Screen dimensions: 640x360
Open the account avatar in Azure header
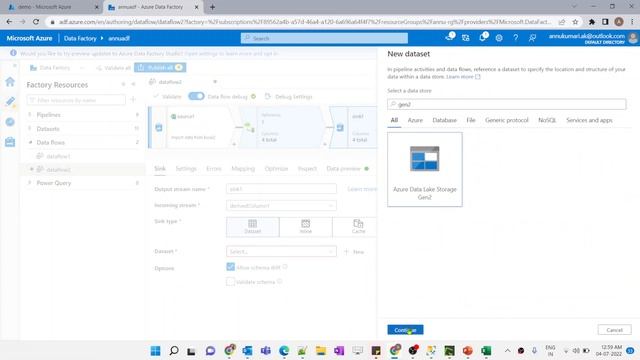click(633, 38)
